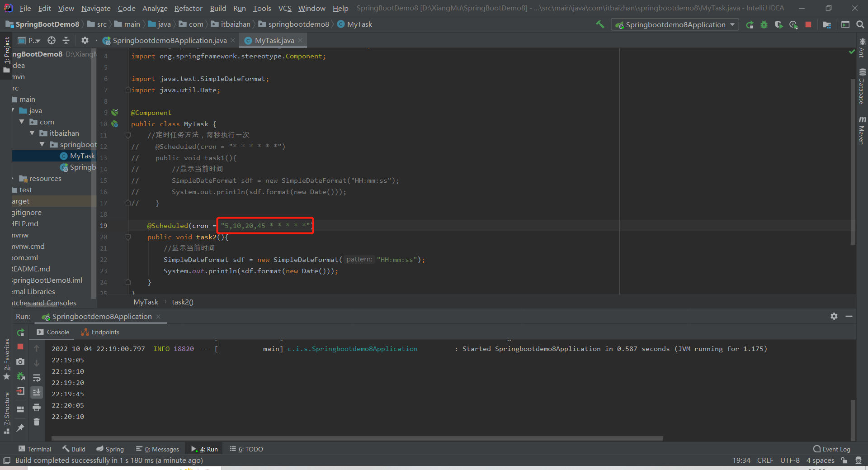The width and height of the screenshot is (868, 470).
Task: Toggle the Database tool window
Action: coord(862,86)
